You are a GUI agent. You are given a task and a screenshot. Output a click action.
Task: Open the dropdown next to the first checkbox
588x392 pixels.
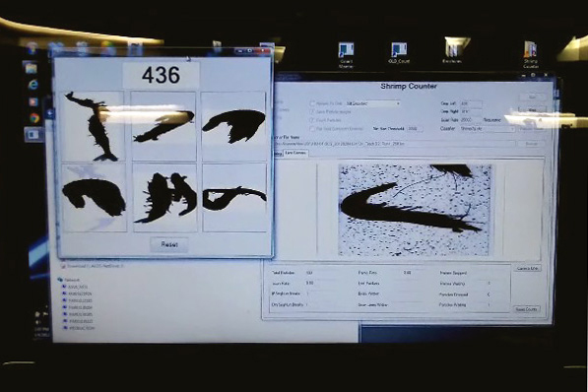click(x=372, y=103)
